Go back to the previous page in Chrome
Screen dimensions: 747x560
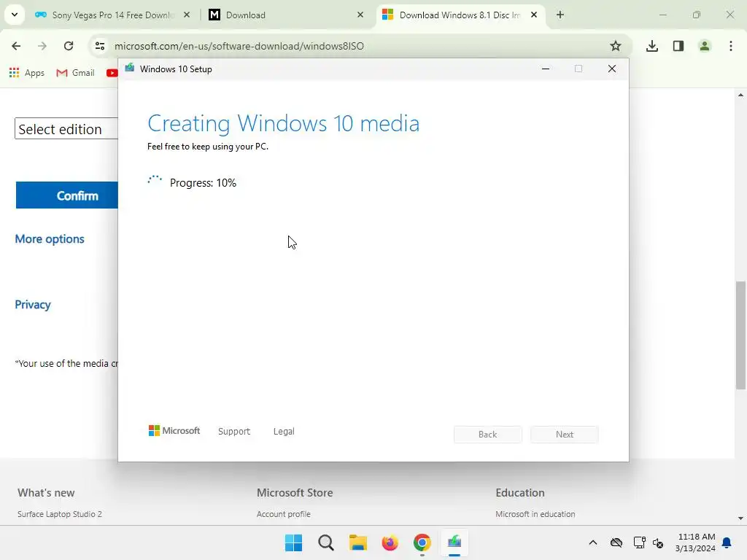(16, 46)
